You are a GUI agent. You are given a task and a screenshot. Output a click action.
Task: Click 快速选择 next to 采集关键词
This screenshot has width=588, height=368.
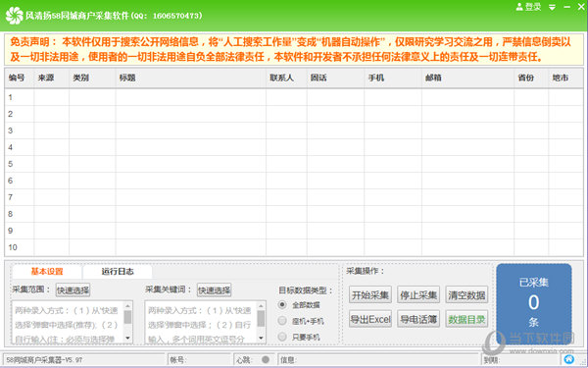click(x=214, y=289)
